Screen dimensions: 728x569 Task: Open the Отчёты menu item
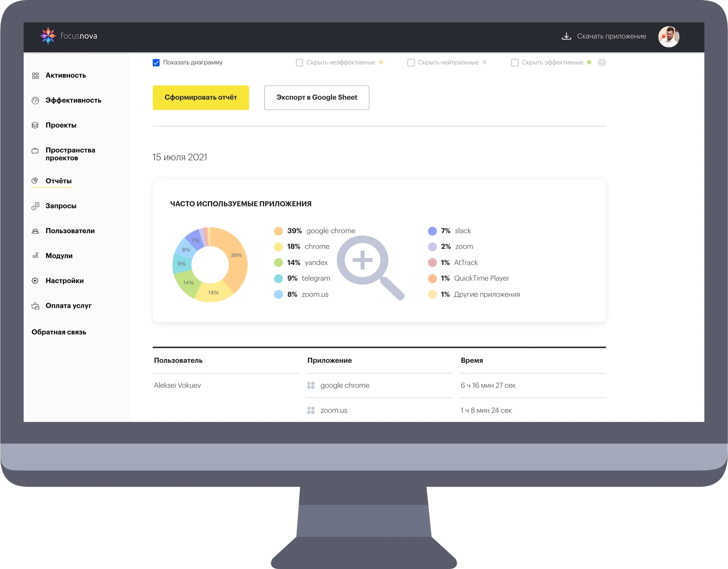(59, 181)
